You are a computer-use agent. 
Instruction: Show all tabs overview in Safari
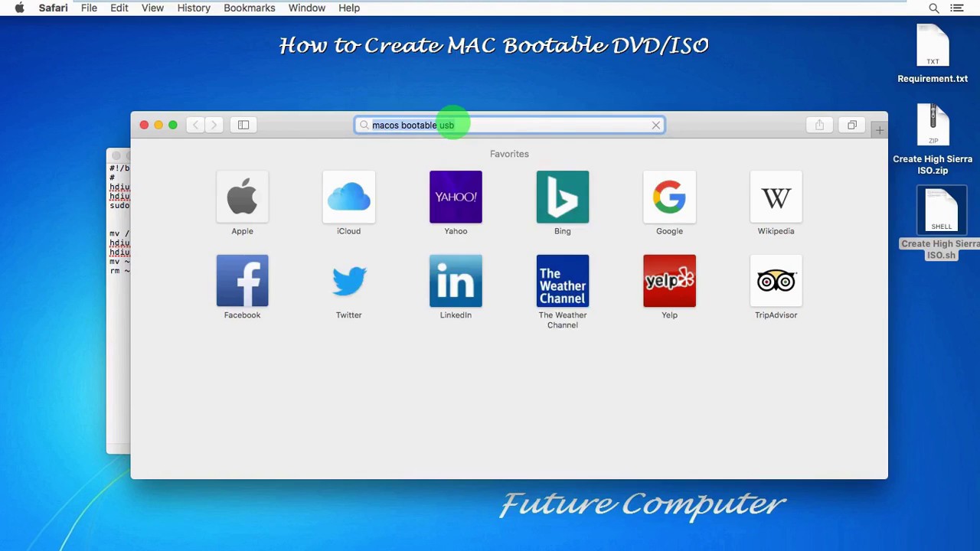click(852, 125)
